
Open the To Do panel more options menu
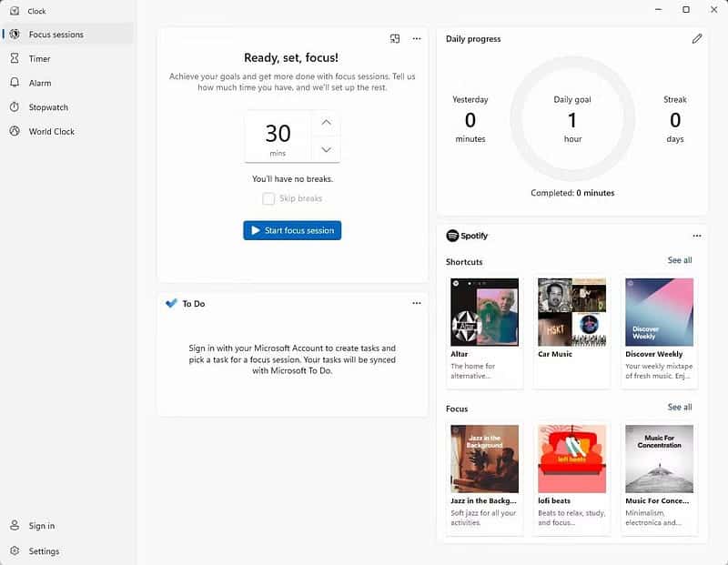click(416, 304)
